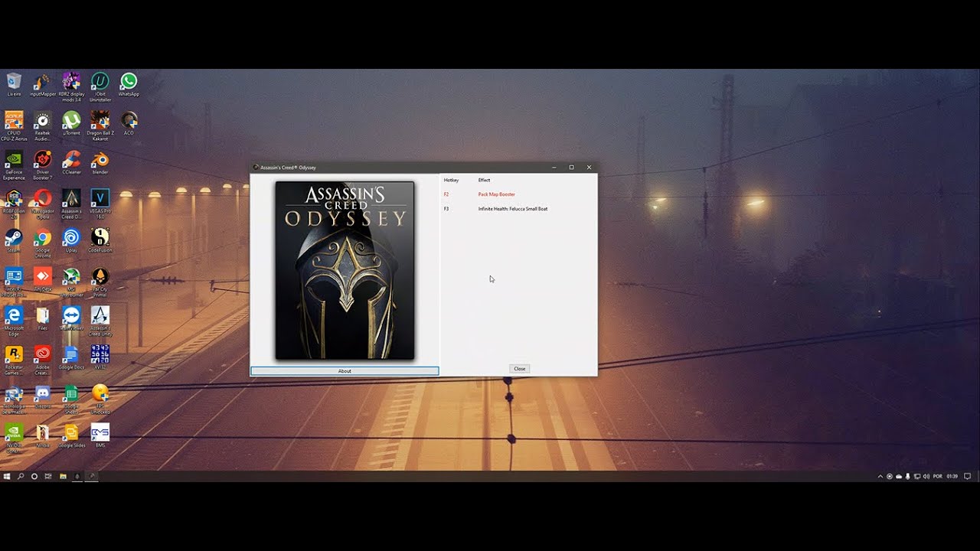Click the About button under the cover
Image resolution: width=980 pixels, height=551 pixels.
click(x=345, y=371)
